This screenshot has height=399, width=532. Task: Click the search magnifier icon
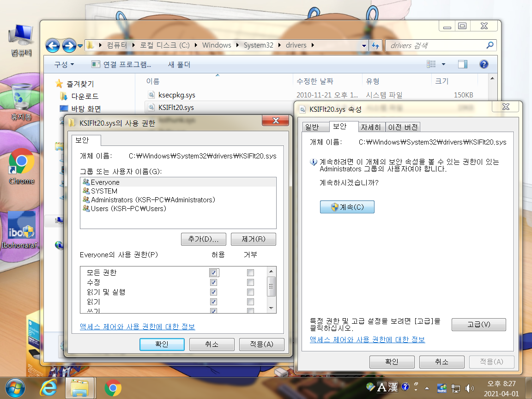[490, 45]
